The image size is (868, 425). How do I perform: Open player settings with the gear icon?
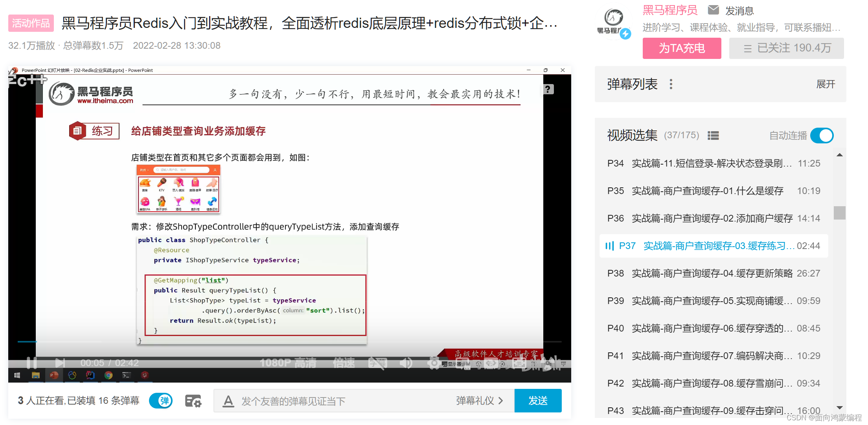434,363
